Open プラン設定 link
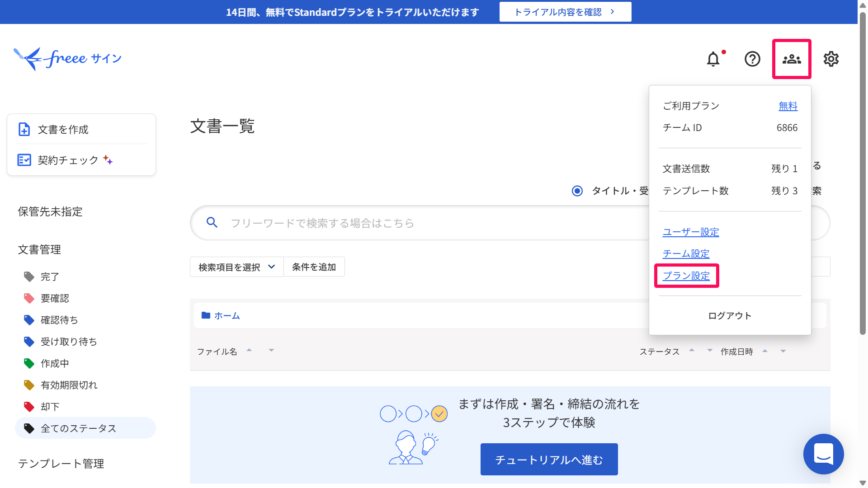Screen dimensions: 868x488 tap(686, 276)
